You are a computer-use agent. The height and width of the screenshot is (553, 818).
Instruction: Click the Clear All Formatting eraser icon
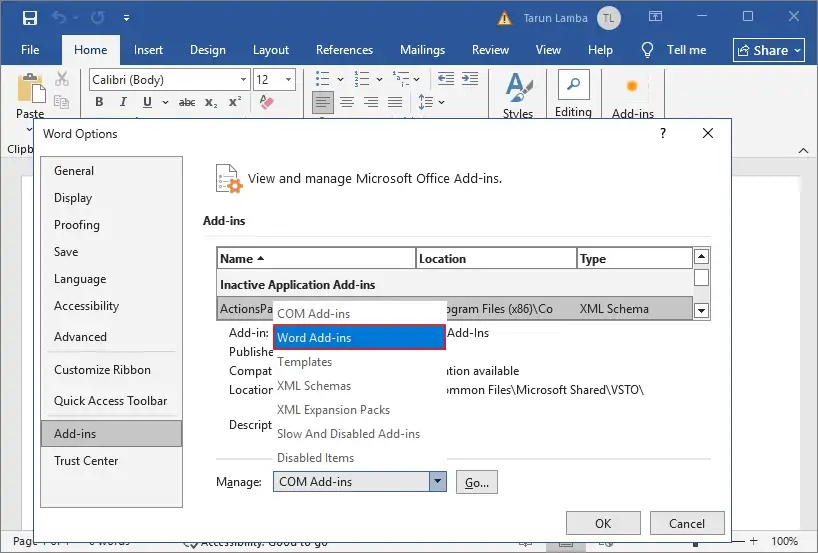coord(266,102)
